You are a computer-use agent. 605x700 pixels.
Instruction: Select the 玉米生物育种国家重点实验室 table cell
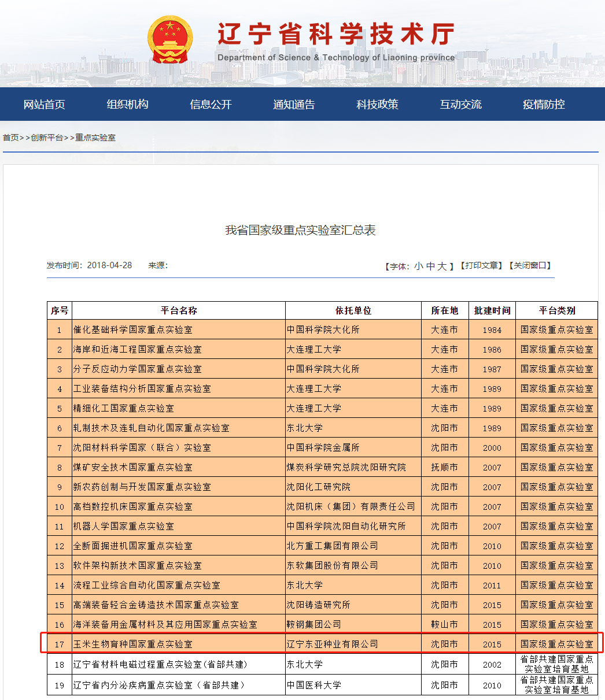tap(132, 644)
